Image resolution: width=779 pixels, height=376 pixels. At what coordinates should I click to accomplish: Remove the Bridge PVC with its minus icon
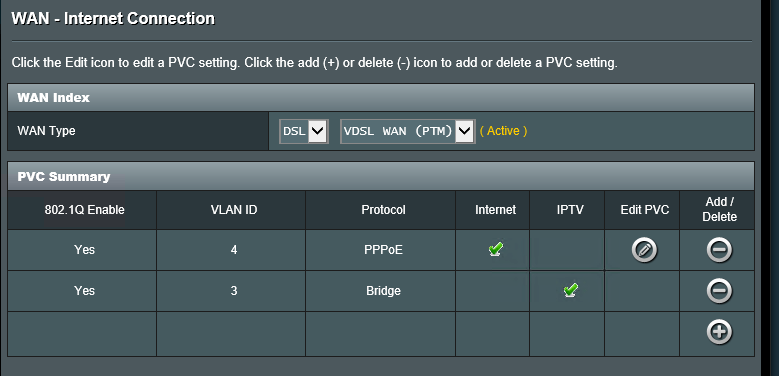point(719,291)
